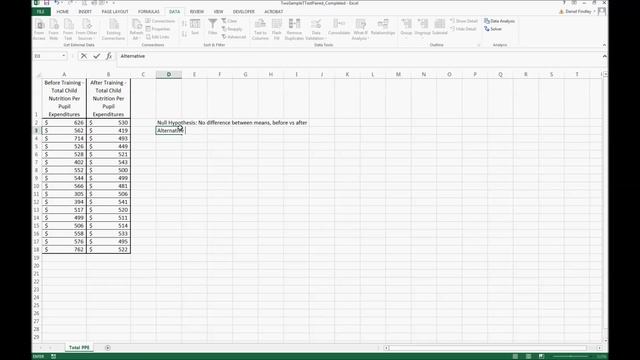Switch to Page Layout view button
The width and height of the screenshot is (640, 360).
pyautogui.click(x=528, y=356)
